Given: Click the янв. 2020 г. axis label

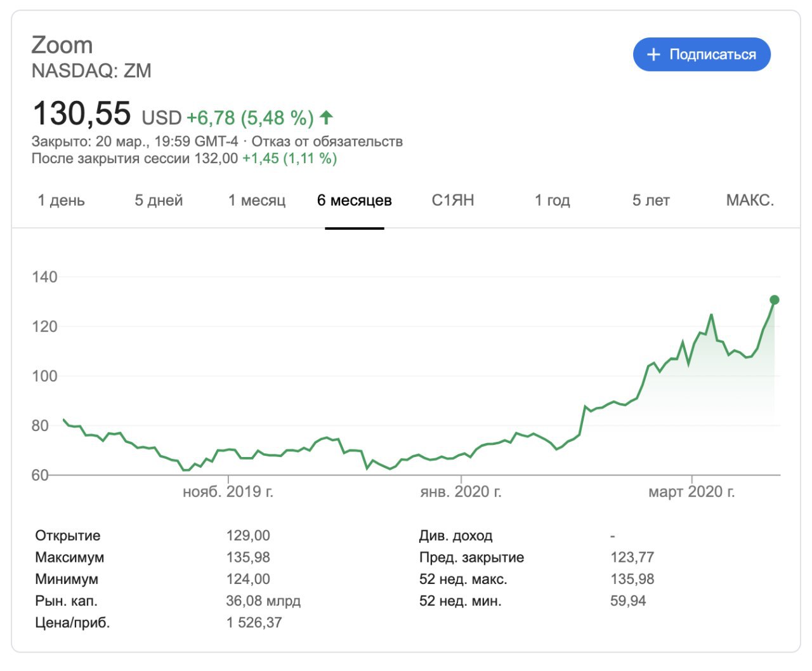Looking at the screenshot, I should [461, 492].
